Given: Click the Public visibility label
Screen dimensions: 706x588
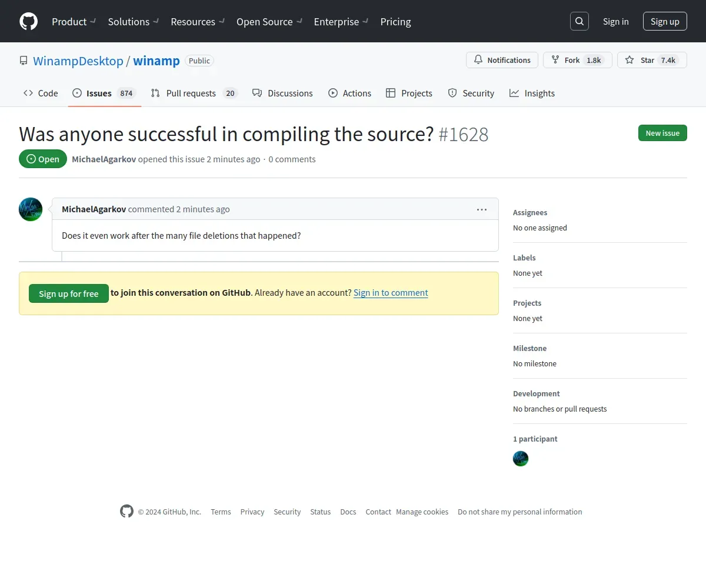Looking at the screenshot, I should pos(199,61).
